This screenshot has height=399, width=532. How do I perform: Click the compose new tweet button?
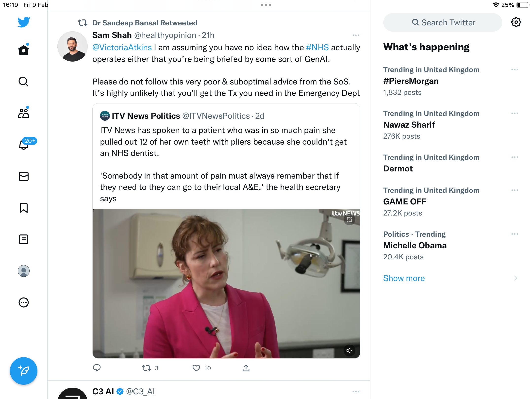[x=24, y=371]
